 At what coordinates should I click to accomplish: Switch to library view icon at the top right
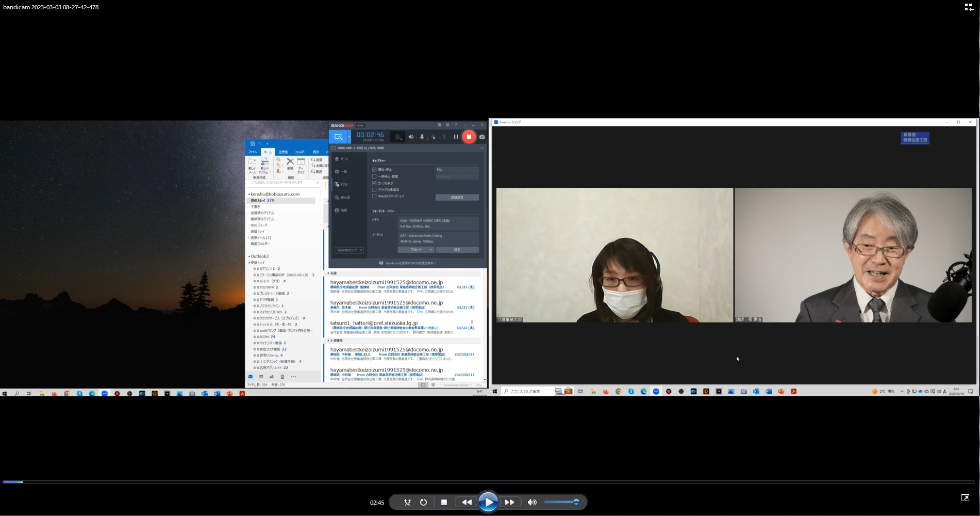coord(969,7)
